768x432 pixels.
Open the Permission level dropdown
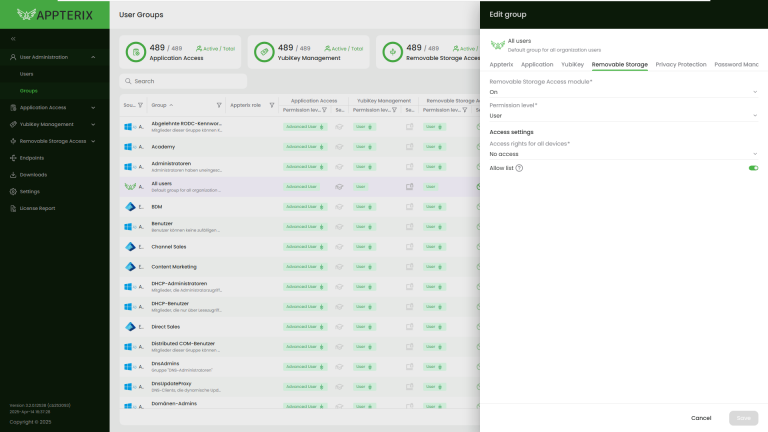(x=623, y=115)
